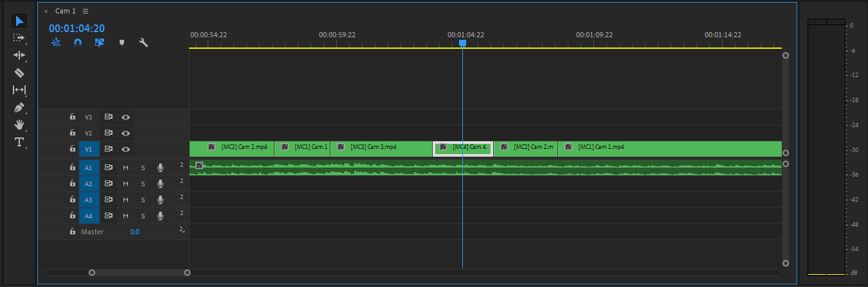The image size is (868, 287).
Task: Toggle insert sequences as nests icon
Action: (x=57, y=42)
